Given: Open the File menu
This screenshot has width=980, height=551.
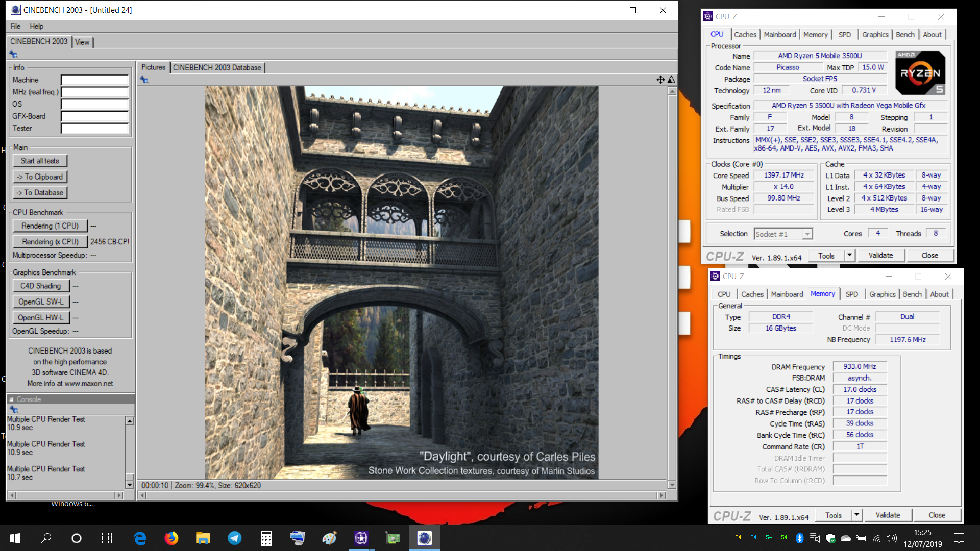Looking at the screenshot, I should coord(16,26).
